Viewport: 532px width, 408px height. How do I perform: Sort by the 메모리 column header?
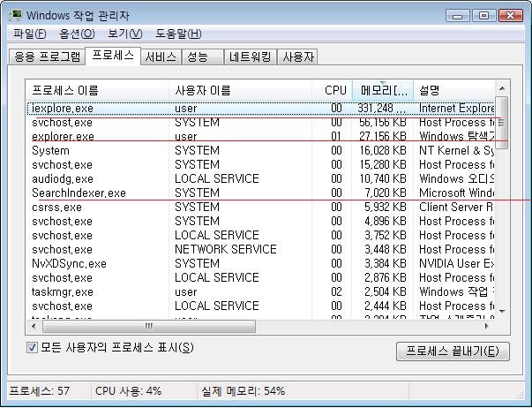[381, 90]
